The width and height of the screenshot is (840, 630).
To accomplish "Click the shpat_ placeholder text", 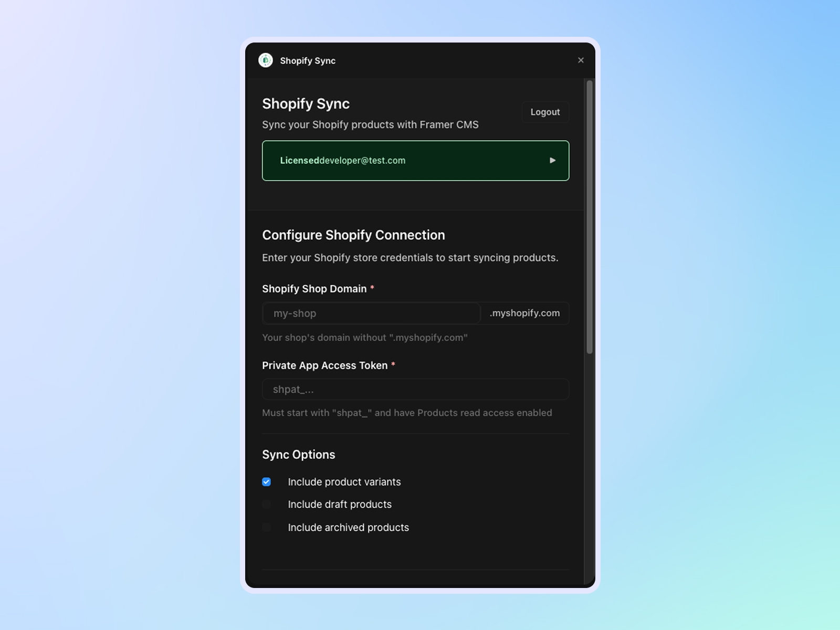I will tap(293, 389).
